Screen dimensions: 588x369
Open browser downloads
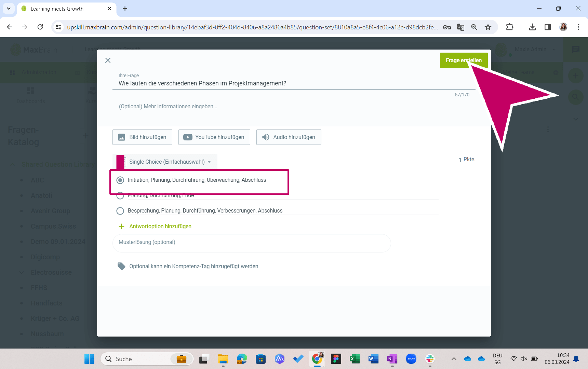532,27
